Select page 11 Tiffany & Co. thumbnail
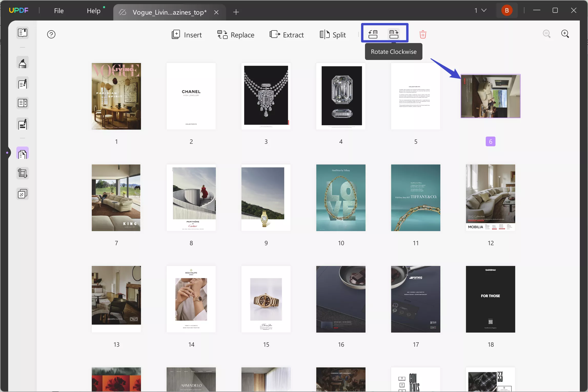588x392 pixels. point(416,198)
